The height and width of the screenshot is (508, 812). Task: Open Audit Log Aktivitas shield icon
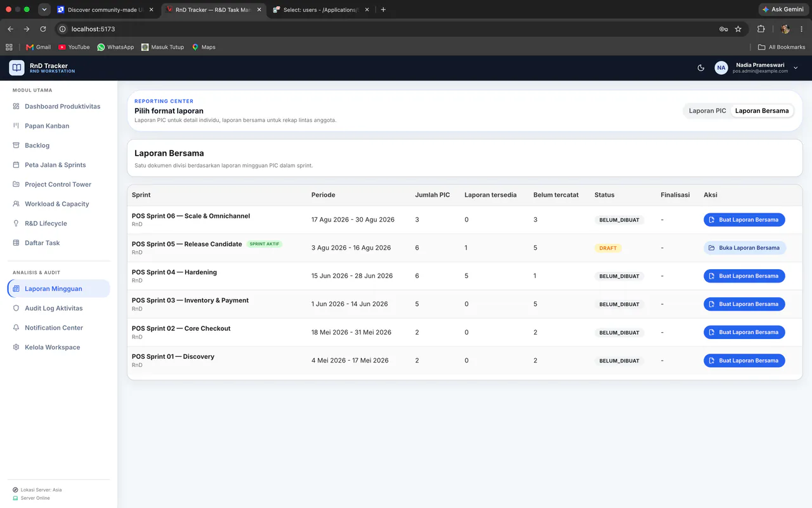click(16, 308)
